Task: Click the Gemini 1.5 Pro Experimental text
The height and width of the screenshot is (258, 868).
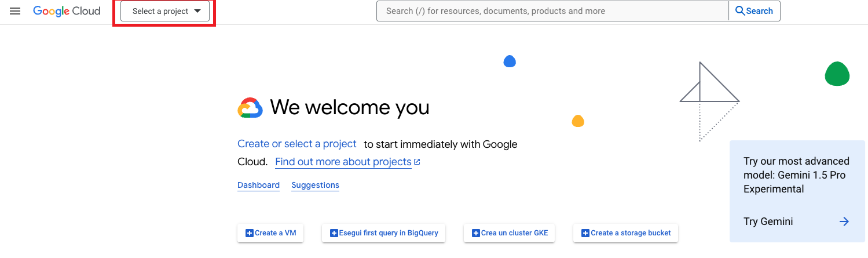Action: coord(796,175)
